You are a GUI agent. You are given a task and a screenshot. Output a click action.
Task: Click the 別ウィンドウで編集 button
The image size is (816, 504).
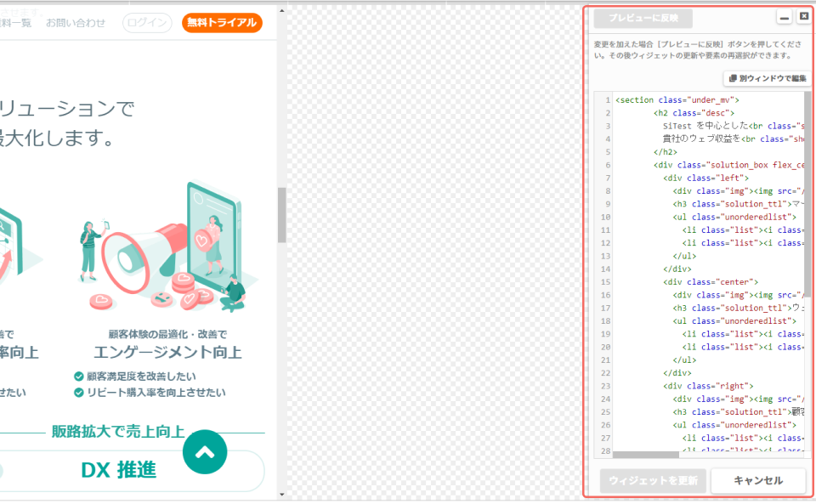point(767,78)
